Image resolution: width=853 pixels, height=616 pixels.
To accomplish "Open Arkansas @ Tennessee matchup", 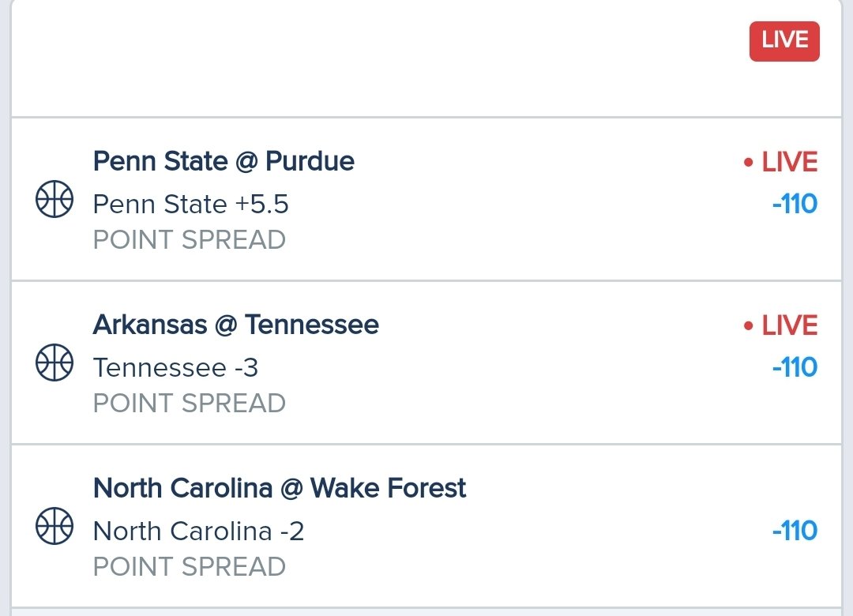I will 236,325.
